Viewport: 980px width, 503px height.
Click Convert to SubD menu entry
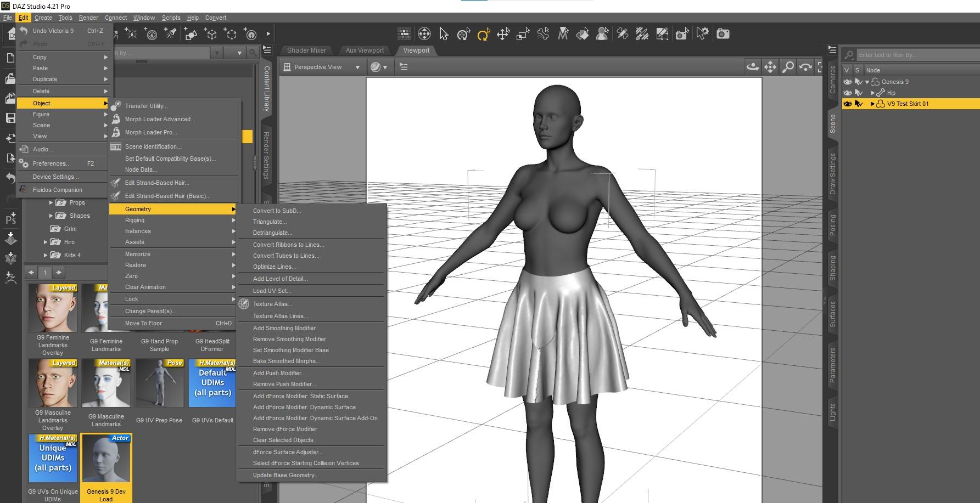(x=277, y=211)
